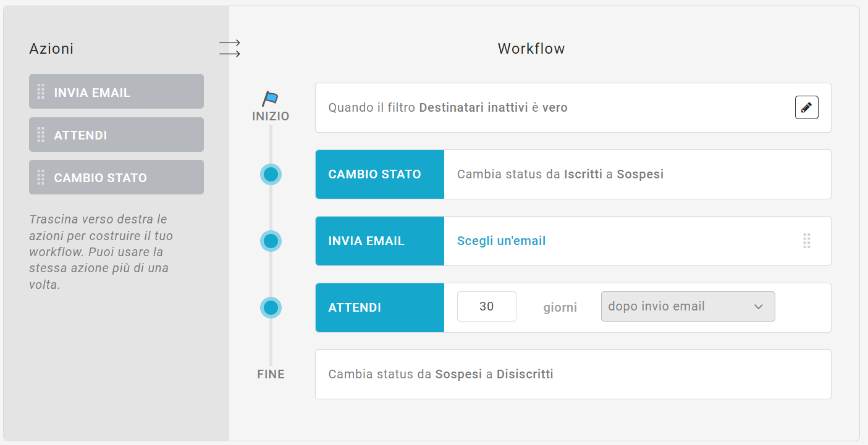Click the 30 giorni number input field

point(486,306)
